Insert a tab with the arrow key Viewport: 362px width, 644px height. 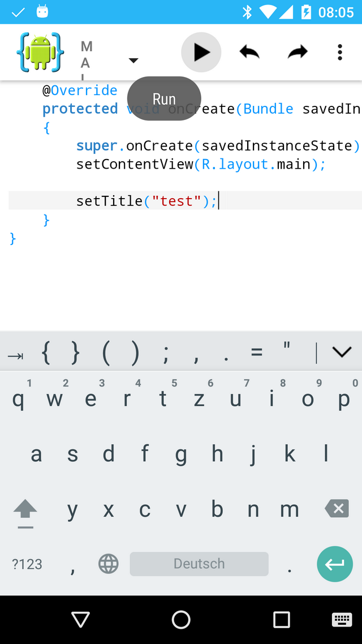(x=15, y=355)
